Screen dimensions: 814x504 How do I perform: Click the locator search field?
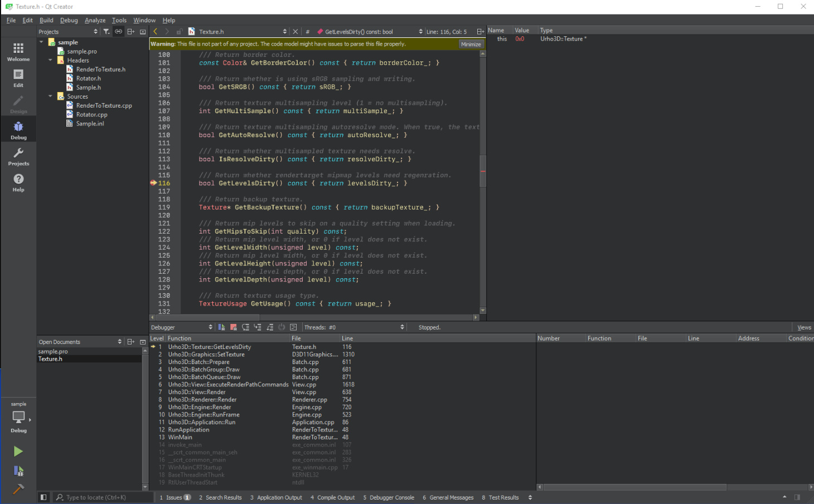[103, 497]
